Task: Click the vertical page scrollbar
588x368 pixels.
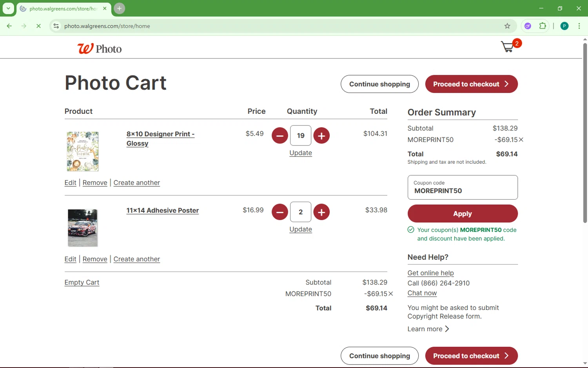Action: click(x=585, y=133)
